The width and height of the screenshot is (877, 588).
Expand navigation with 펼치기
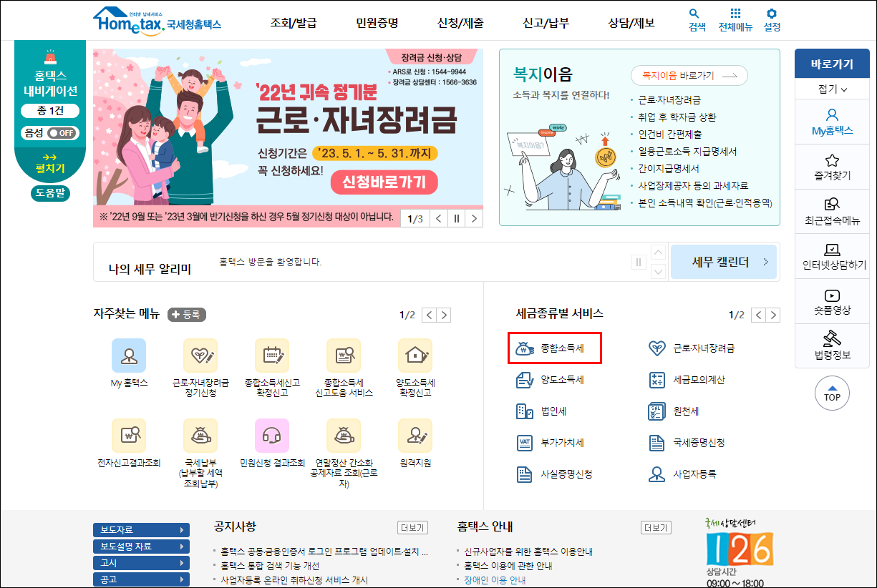pyautogui.click(x=50, y=164)
